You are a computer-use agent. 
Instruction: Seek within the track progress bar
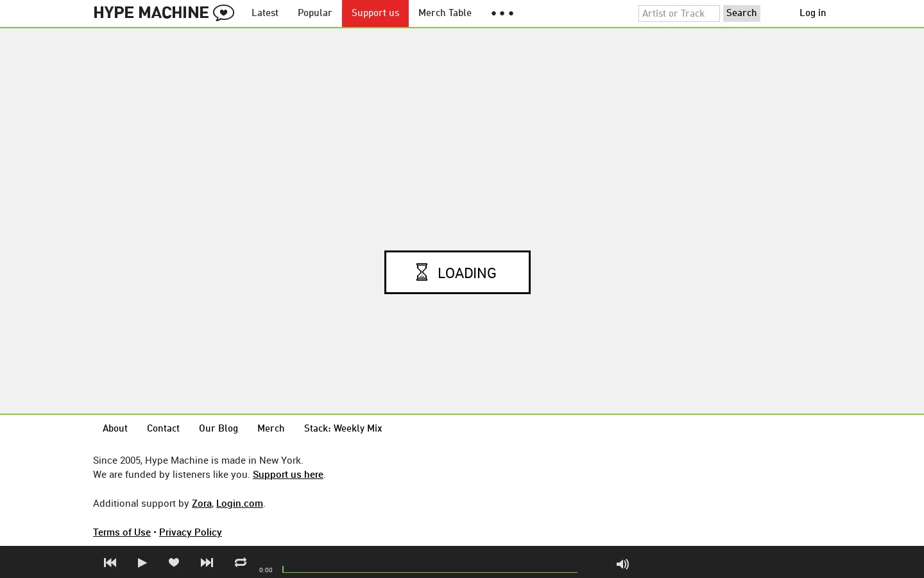click(430, 569)
